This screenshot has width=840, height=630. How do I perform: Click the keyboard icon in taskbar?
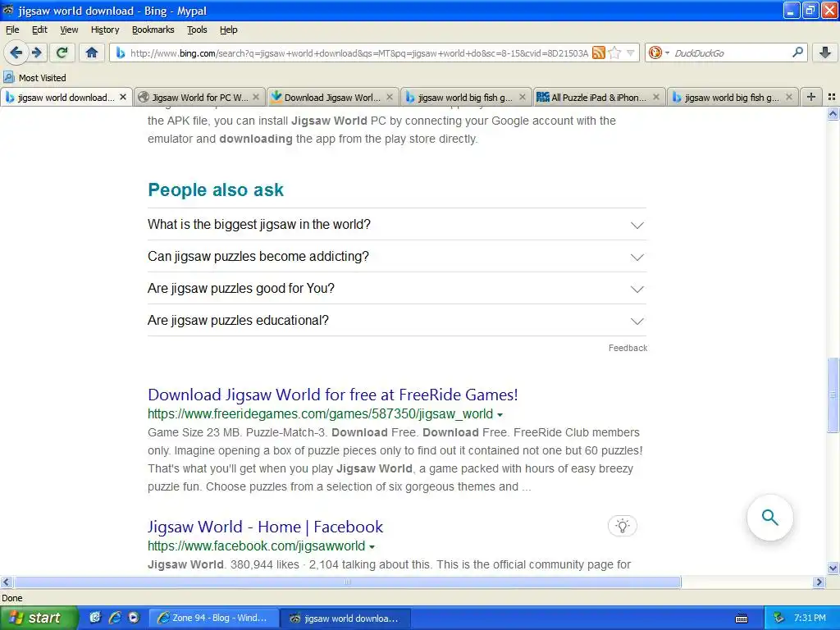[x=742, y=619]
